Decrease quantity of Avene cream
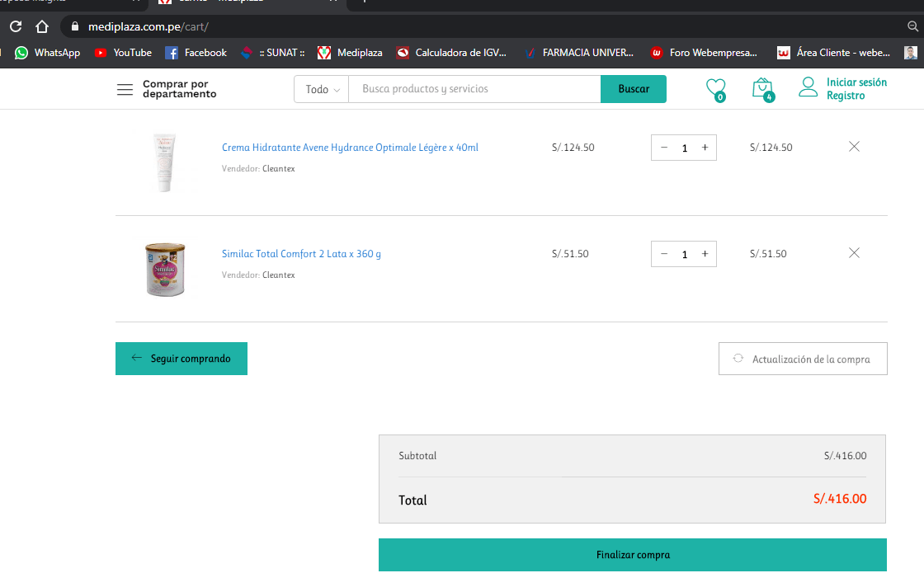Image resolution: width=924 pixels, height=573 pixels. coord(664,148)
